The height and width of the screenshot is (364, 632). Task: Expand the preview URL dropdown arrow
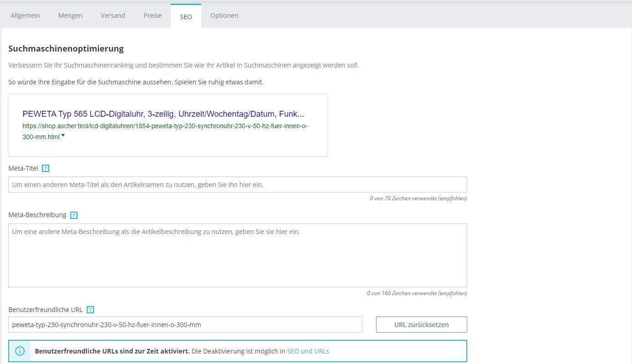tap(63, 135)
